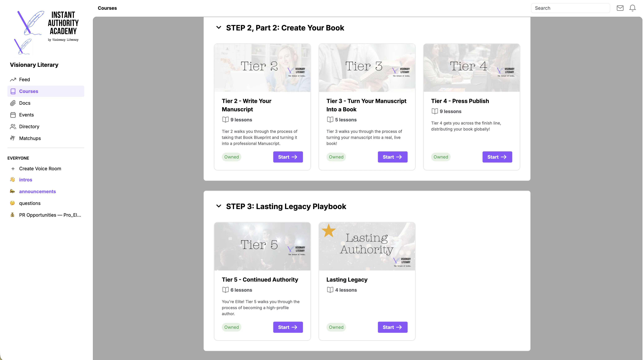644x360 pixels.
Task: Click the Feed trend icon
Action: point(13,80)
